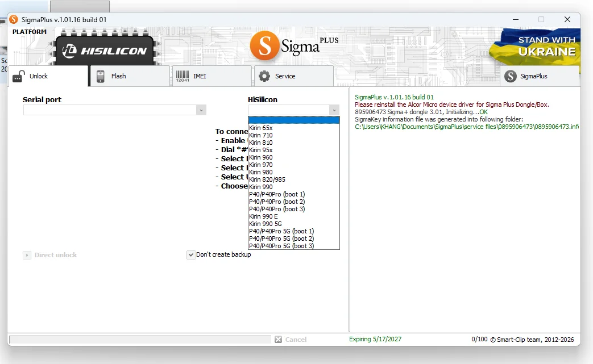Viewport: 593px width, 364px height.
Task: Click the SigmaPlus orange app icon in title bar
Action: (14, 19)
